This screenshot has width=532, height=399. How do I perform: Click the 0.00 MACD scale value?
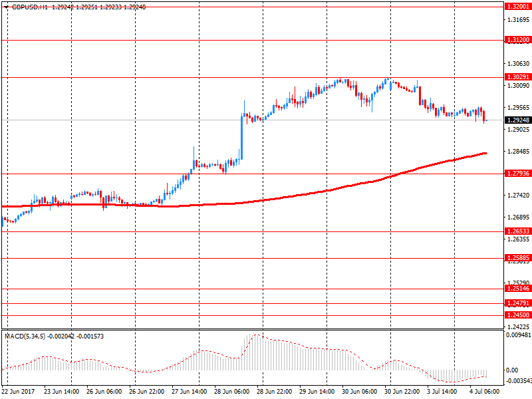click(512, 370)
